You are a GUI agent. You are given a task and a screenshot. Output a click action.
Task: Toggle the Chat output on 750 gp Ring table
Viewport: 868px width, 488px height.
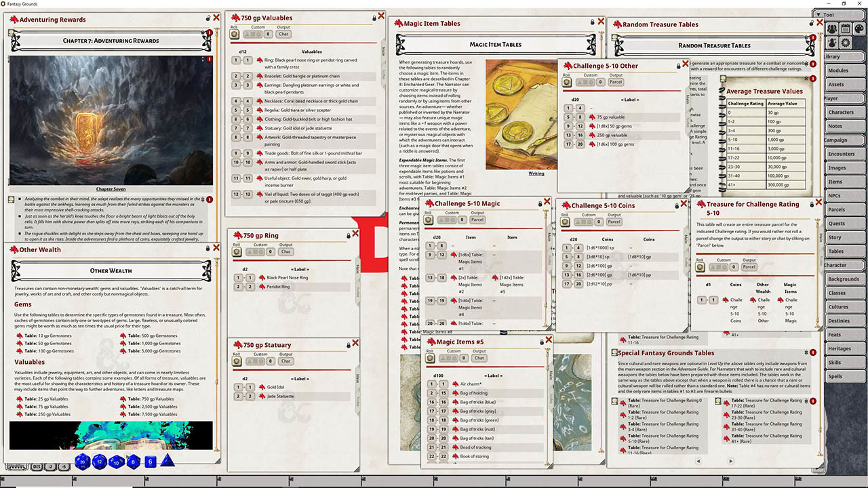(x=285, y=251)
